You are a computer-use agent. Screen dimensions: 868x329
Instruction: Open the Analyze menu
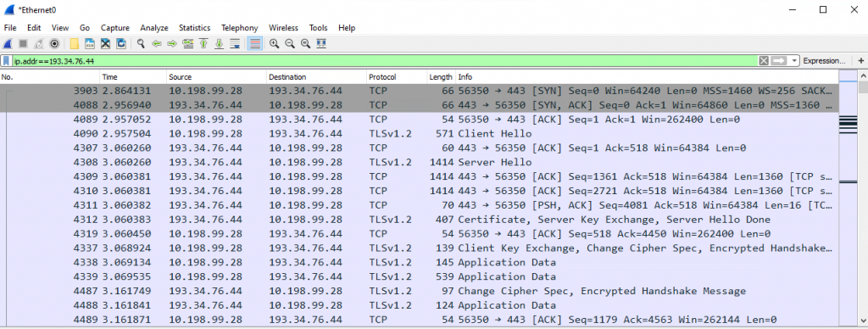click(154, 28)
